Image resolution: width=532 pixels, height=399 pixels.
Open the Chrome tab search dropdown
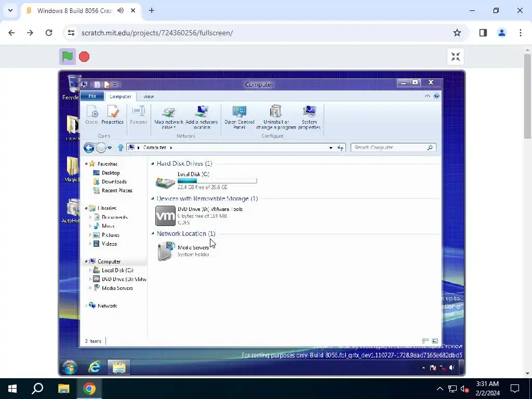10,10
